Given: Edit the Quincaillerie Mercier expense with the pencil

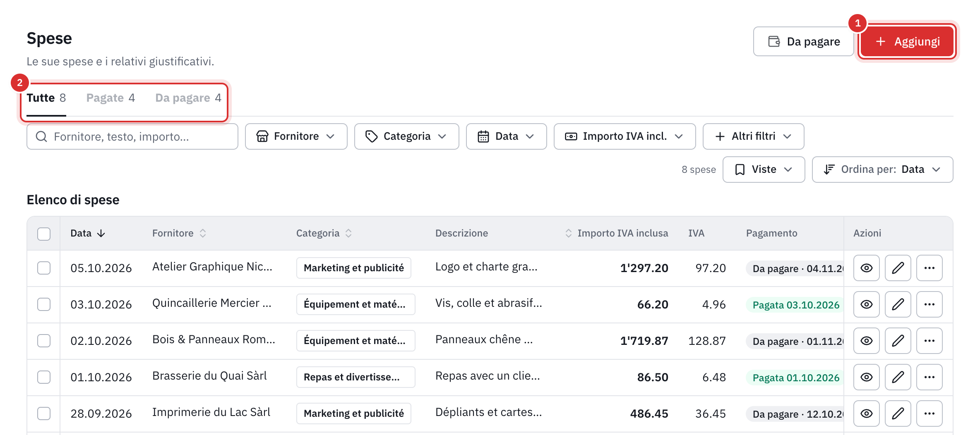Looking at the screenshot, I should coord(898,304).
